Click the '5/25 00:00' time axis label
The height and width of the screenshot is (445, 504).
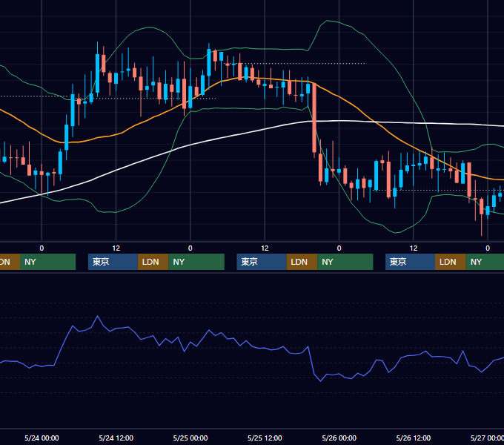click(190, 438)
